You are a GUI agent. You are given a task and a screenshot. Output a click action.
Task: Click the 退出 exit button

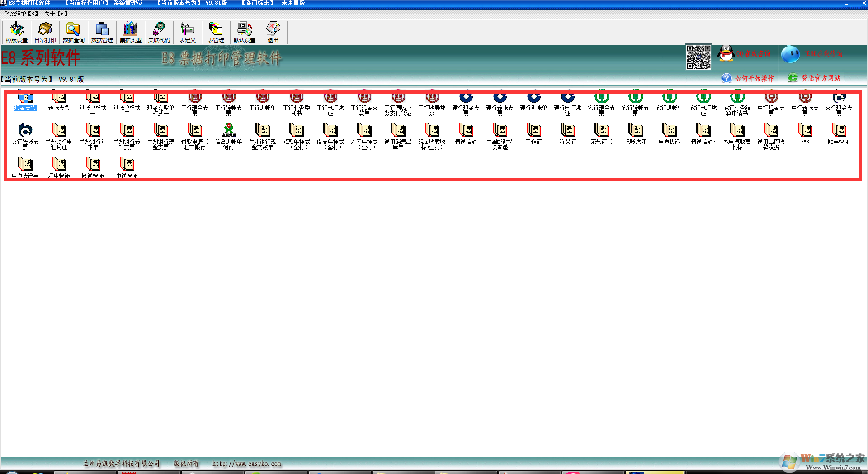(x=273, y=32)
